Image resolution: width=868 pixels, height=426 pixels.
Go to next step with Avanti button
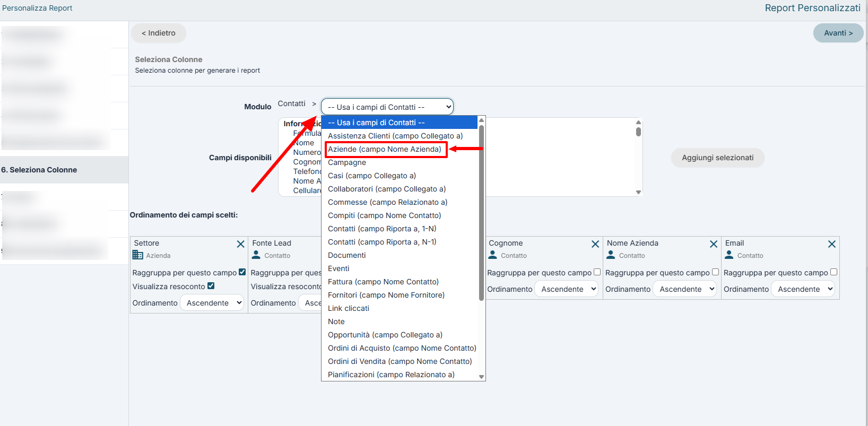tap(838, 33)
